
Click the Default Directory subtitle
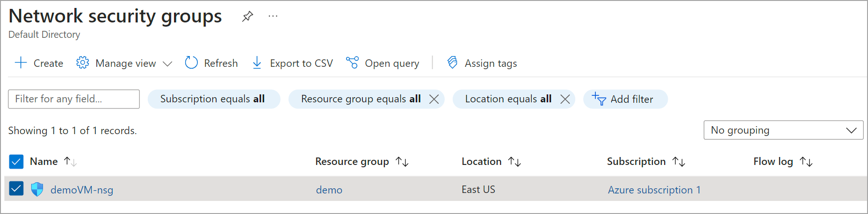pyautogui.click(x=44, y=35)
